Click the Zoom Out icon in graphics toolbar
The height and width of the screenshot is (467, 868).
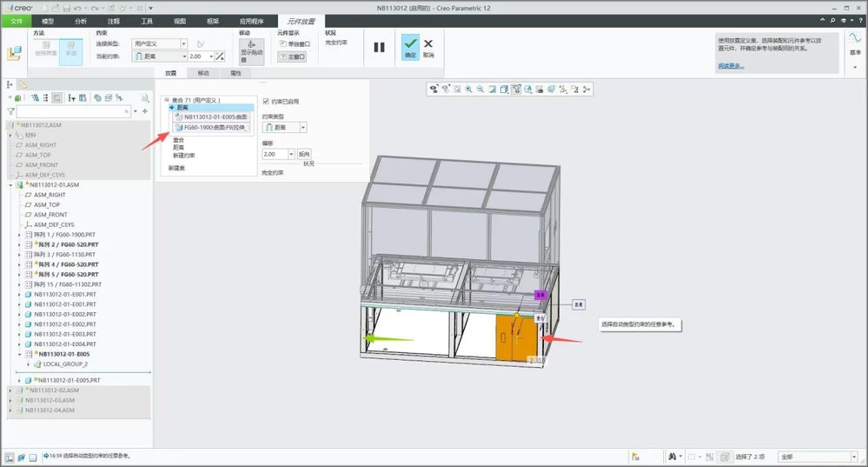click(480, 90)
